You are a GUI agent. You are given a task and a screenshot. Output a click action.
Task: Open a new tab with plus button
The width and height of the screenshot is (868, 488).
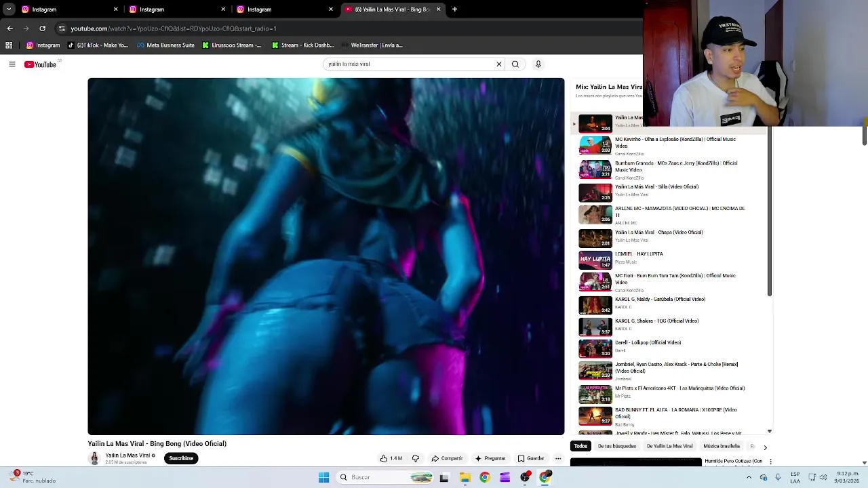click(x=454, y=9)
